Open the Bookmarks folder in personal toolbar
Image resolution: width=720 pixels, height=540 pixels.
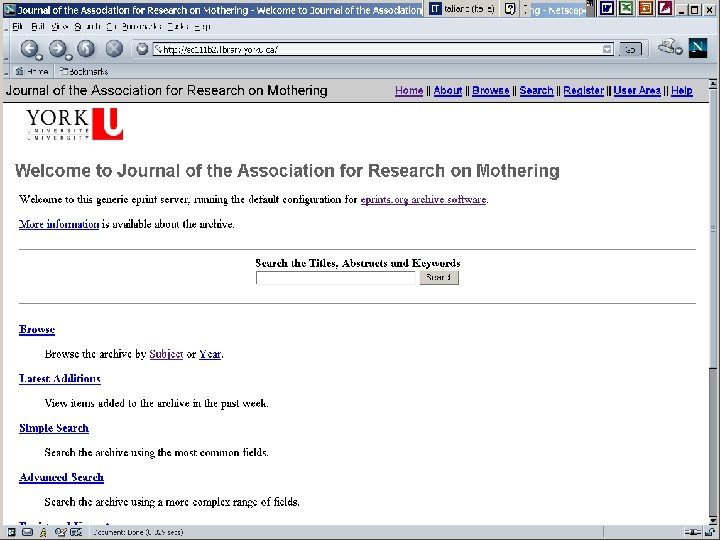(x=84, y=71)
